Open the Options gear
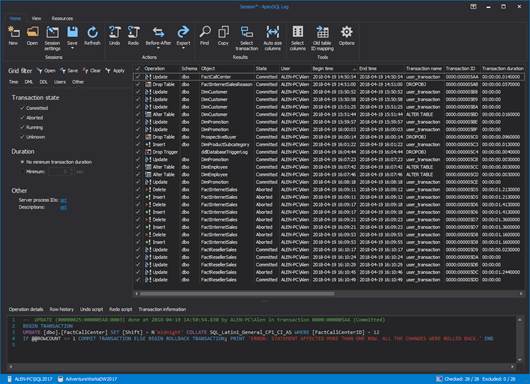Image resolution: width=530 pixels, height=384 pixels. (x=346, y=35)
